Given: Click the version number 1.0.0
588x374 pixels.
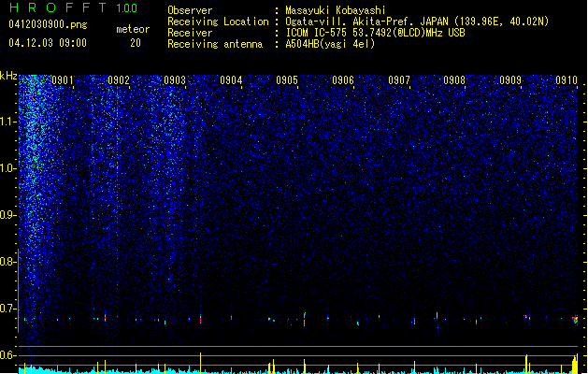Looking at the screenshot, I should tap(126, 8).
